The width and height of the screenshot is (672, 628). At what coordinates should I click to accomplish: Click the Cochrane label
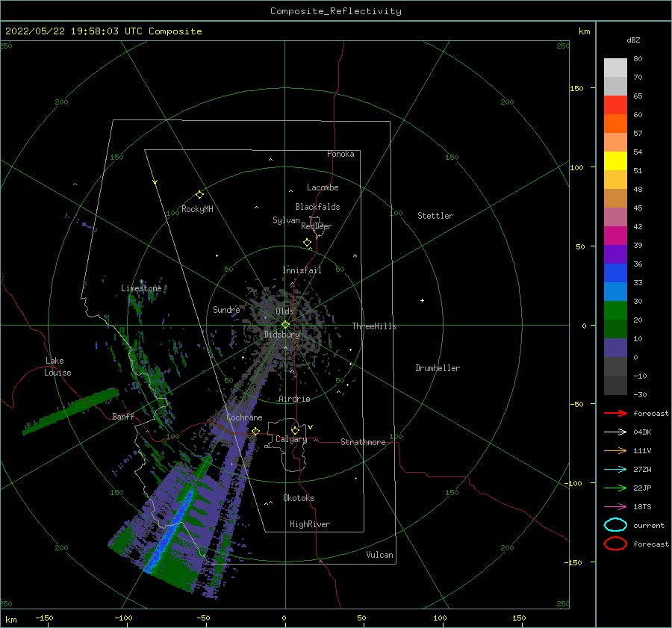(x=244, y=417)
